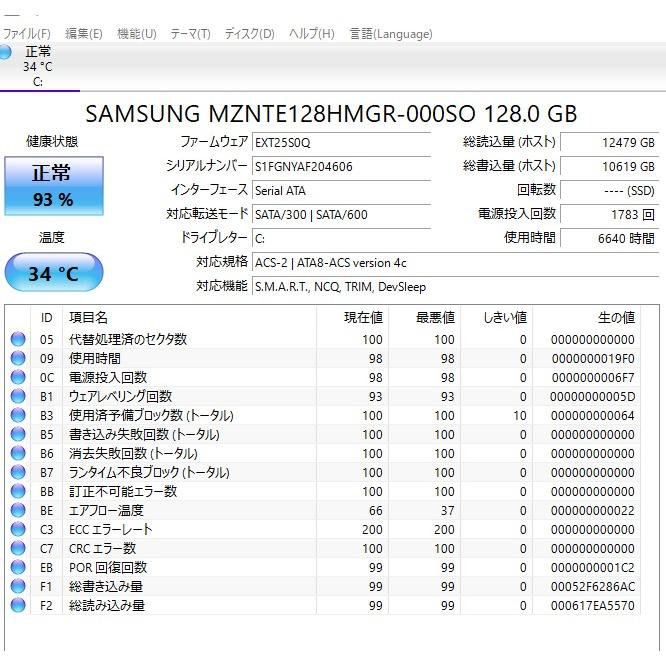Click raw value 0000000019F0
Screen dimensions: 666x666
[593, 359]
